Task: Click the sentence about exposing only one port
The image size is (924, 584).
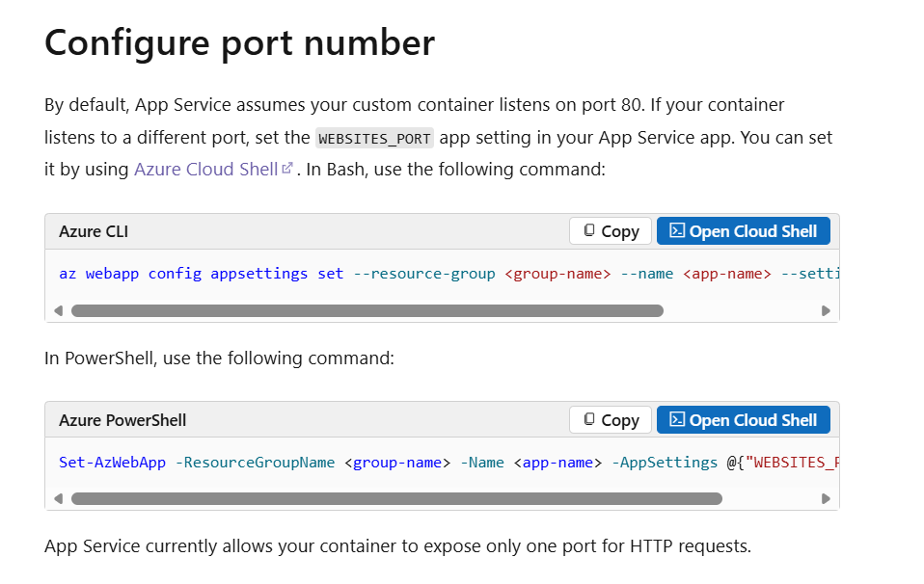Action: pyautogui.click(x=397, y=546)
